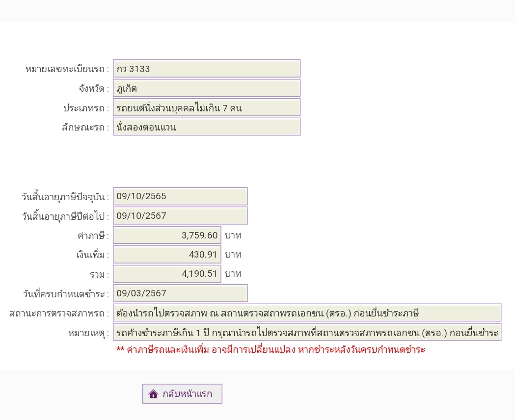Click the วันที่ครบกำหนดชำระ label
This screenshot has height=420, width=515.
pos(66,294)
